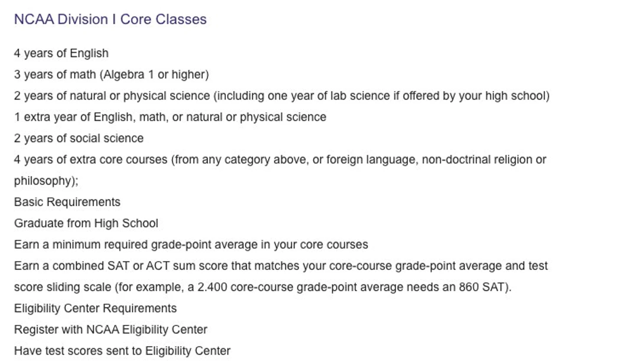
Task: Click the 1 extra year of English line
Action: coord(170,117)
